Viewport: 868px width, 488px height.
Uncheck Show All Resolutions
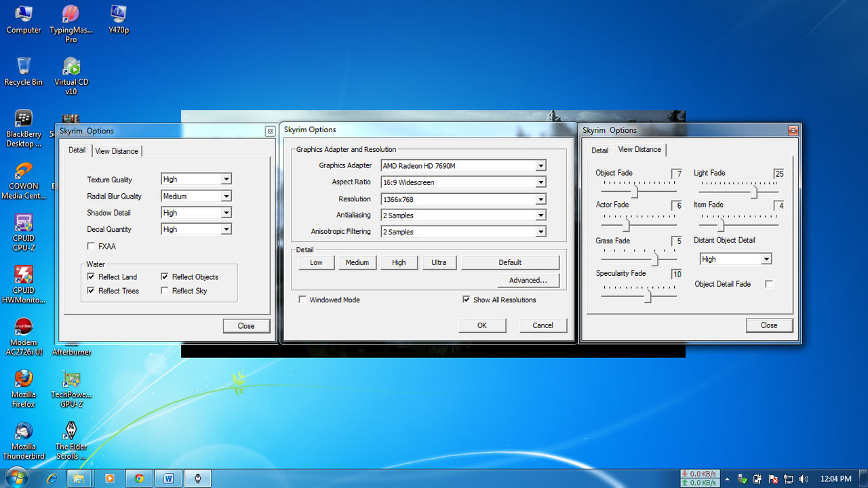click(467, 300)
